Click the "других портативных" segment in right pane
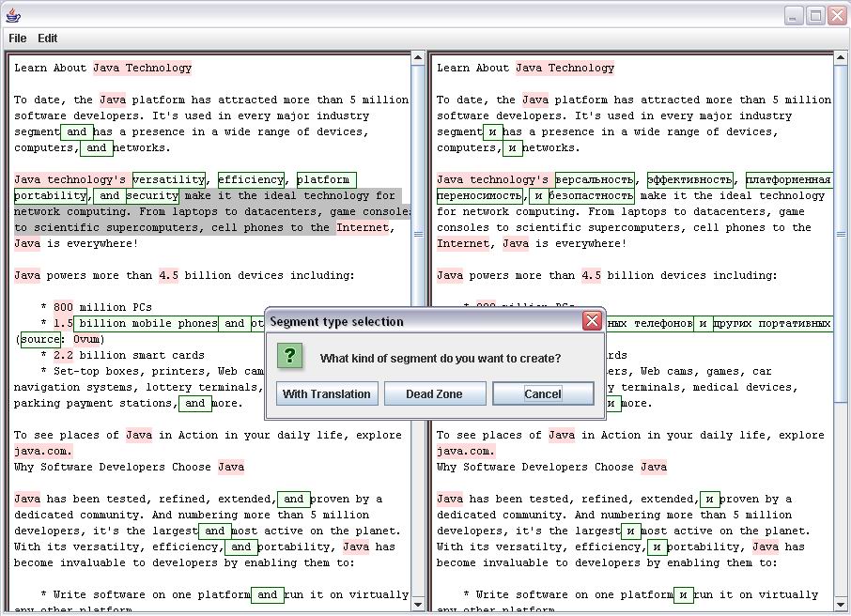Image resolution: width=851 pixels, height=616 pixels. 773,323
